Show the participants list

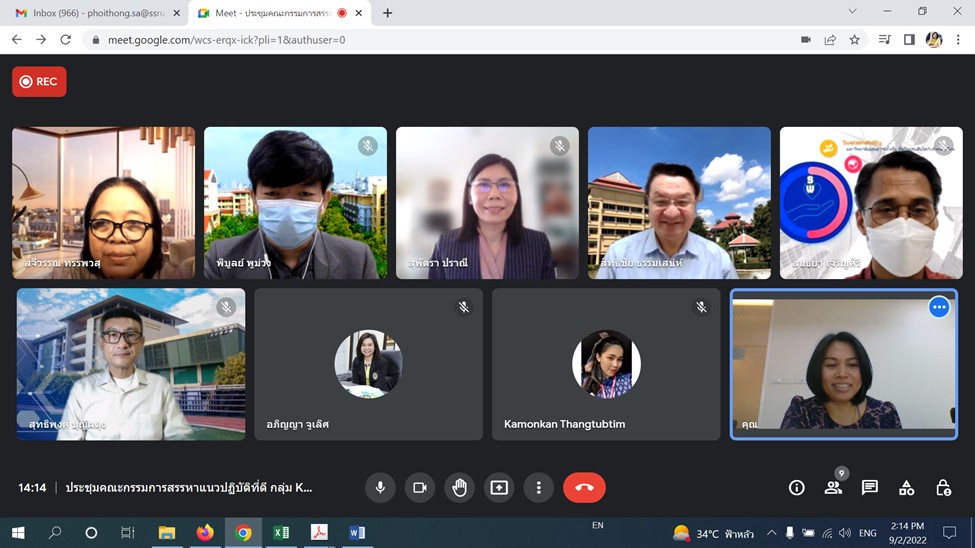click(x=833, y=488)
